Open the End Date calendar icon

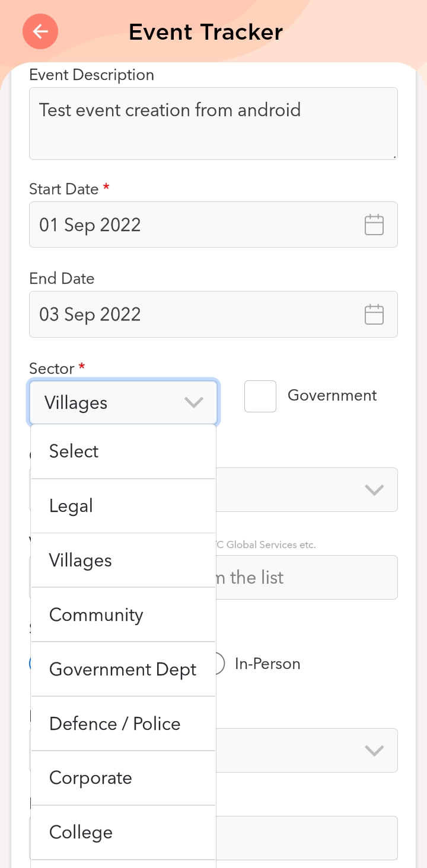click(x=374, y=315)
